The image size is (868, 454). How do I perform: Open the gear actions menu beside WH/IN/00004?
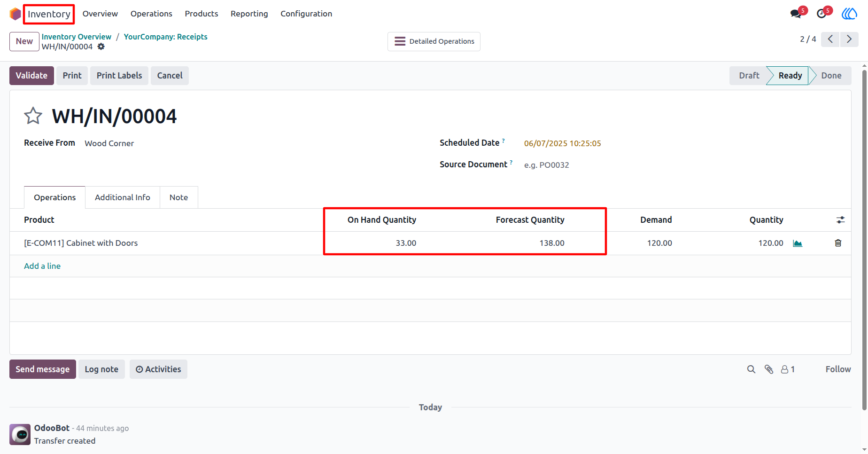101,47
